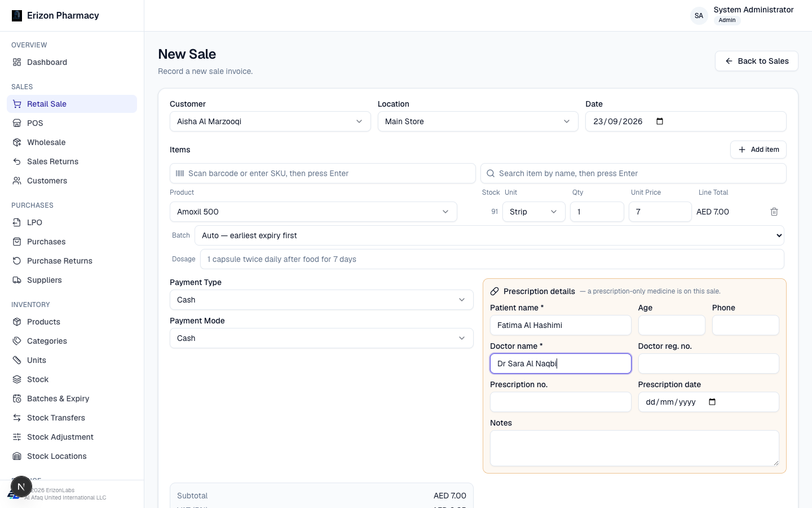812x508 pixels.
Task: Click the Batches & Expiry icon
Action: pyautogui.click(x=17, y=398)
